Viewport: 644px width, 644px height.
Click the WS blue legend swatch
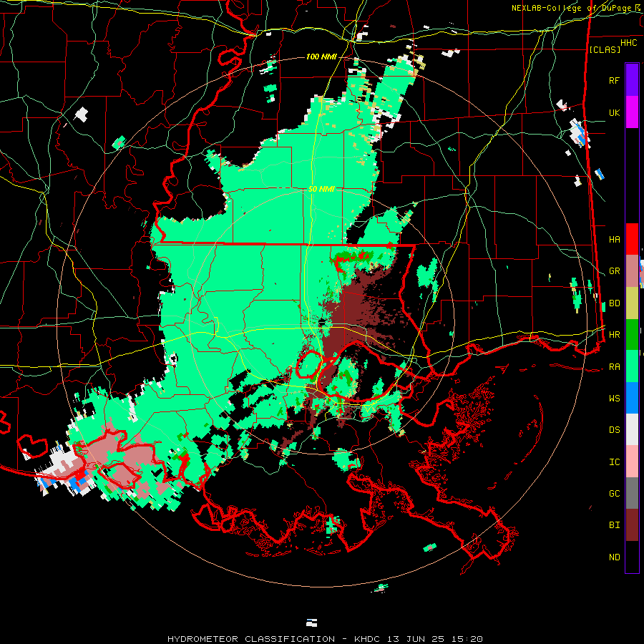[632, 398]
